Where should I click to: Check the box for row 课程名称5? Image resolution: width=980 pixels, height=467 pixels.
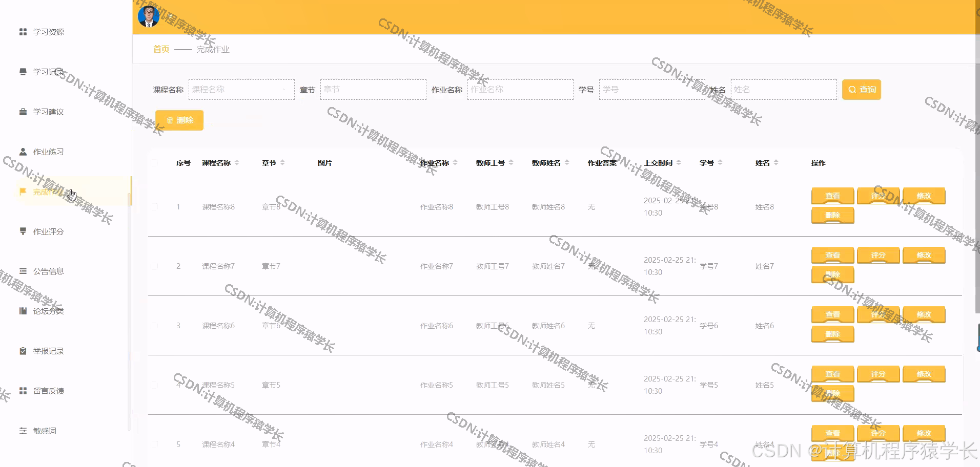tap(154, 385)
